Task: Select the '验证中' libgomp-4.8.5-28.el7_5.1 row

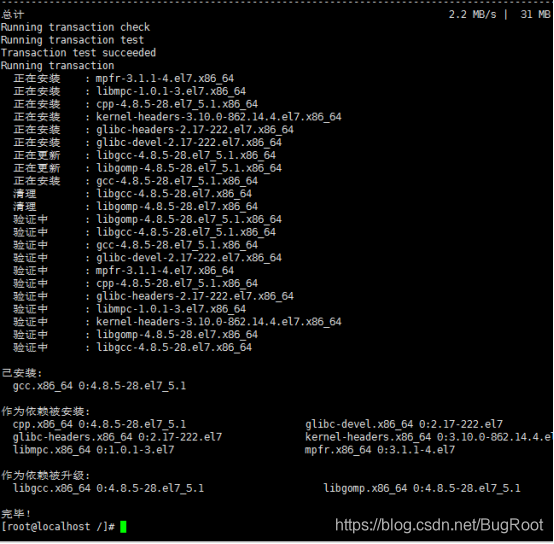Action: pyautogui.click(x=148, y=219)
